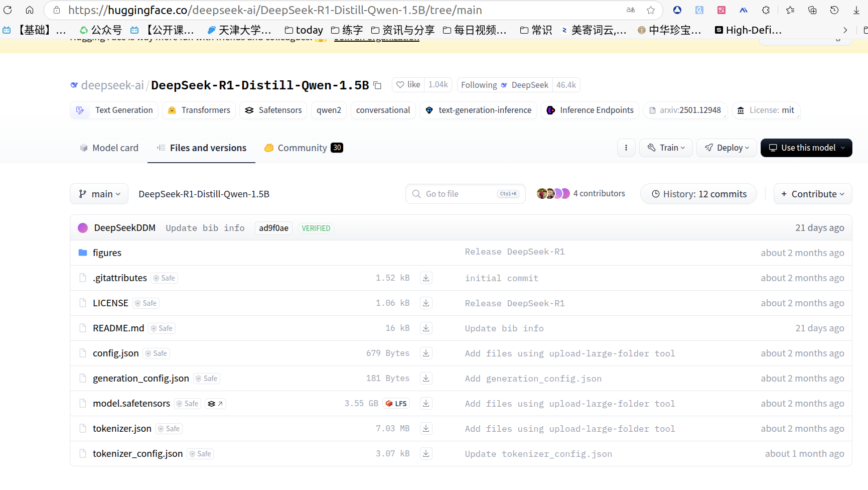868x490 pixels.
Task: Open DeepSeekDDM user profile link
Action: tap(125, 228)
